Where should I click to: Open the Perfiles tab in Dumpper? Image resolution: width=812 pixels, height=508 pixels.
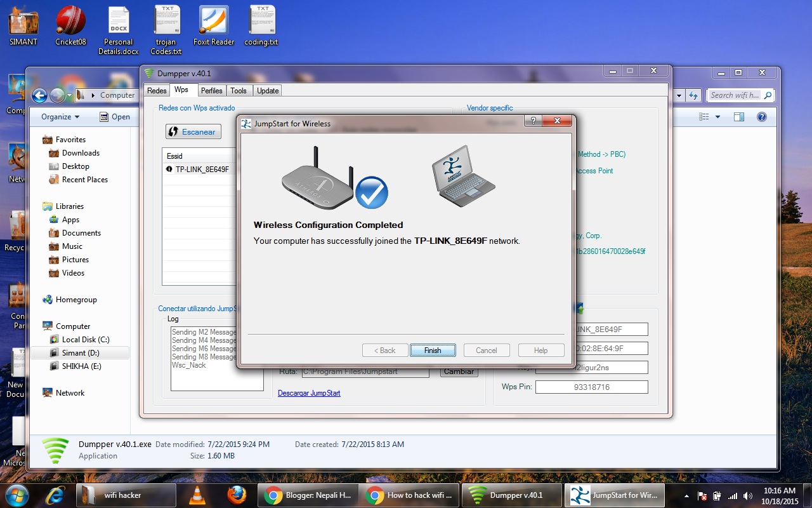[x=212, y=91]
